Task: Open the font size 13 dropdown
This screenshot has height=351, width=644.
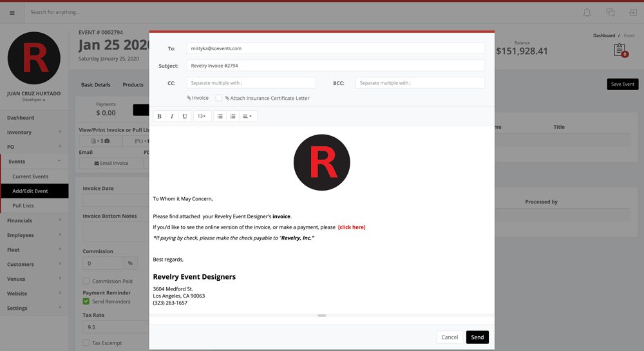Action: (202, 117)
